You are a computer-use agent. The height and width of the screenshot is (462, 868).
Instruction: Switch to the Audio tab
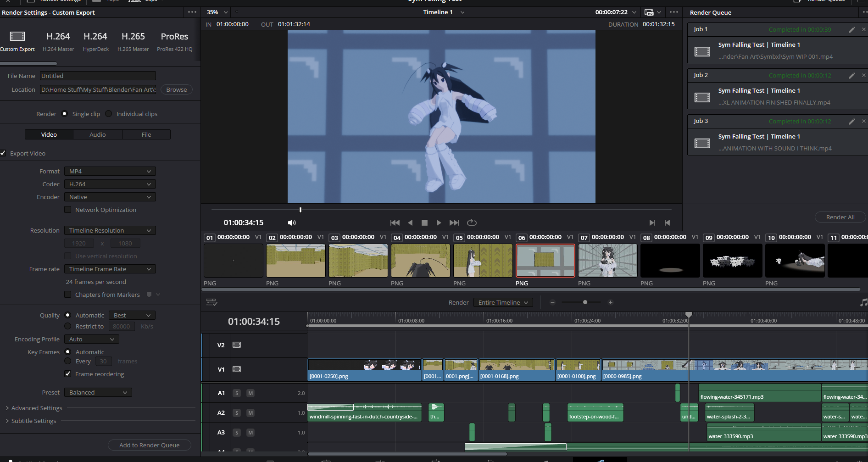[98, 134]
